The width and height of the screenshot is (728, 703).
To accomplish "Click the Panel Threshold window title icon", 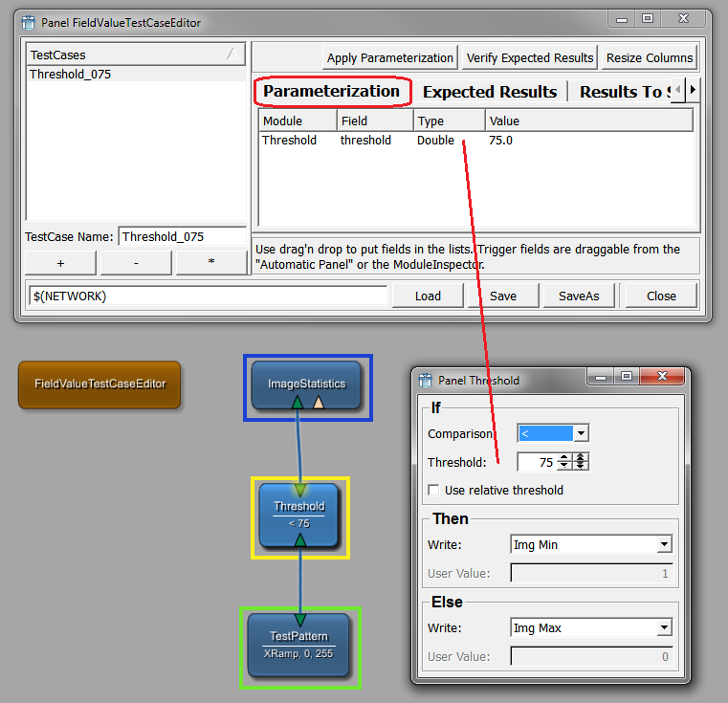I will click(426, 381).
